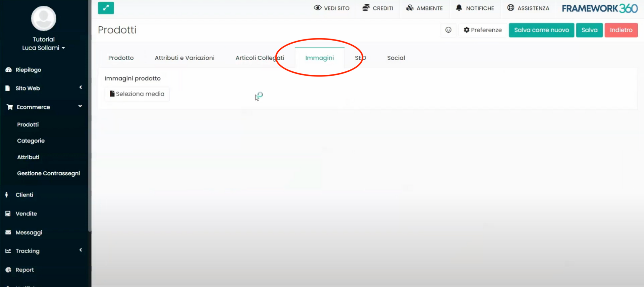Open the Attributi e Variazioni tab
This screenshot has height=287, width=644.
point(184,58)
